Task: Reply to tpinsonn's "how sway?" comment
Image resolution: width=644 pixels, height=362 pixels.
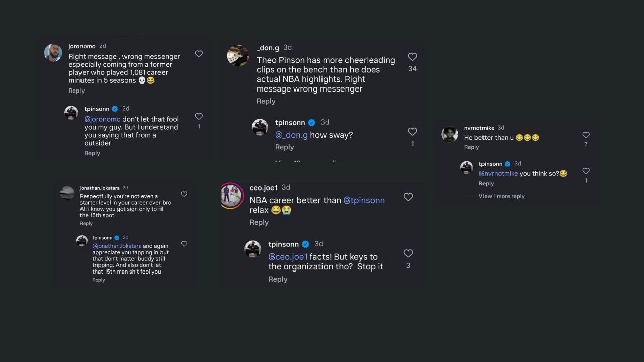Action: pos(284,147)
